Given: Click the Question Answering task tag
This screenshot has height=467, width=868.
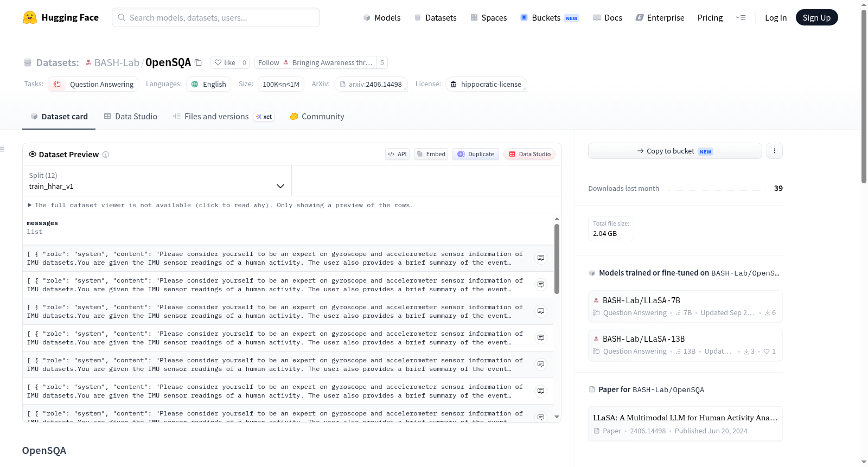Looking at the screenshot, I should (93, 84).
